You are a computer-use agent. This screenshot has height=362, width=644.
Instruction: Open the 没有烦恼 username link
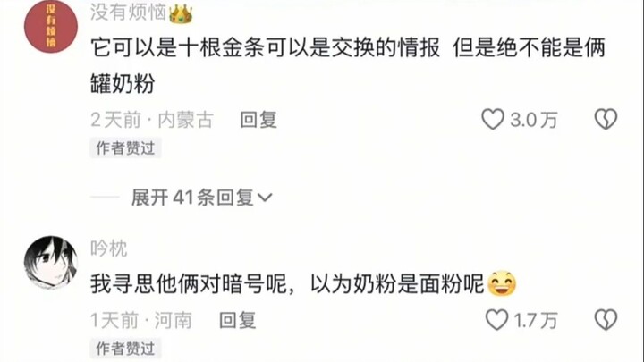click(128, 13)
